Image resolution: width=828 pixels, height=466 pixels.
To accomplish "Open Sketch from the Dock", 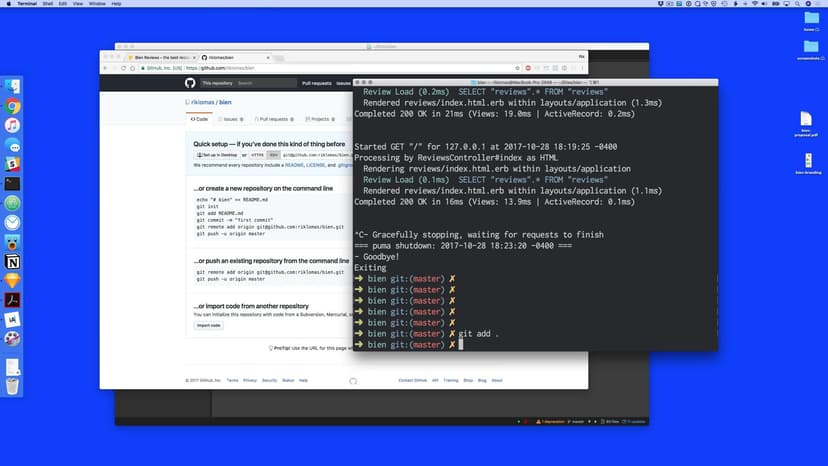I will pos(13,281).
